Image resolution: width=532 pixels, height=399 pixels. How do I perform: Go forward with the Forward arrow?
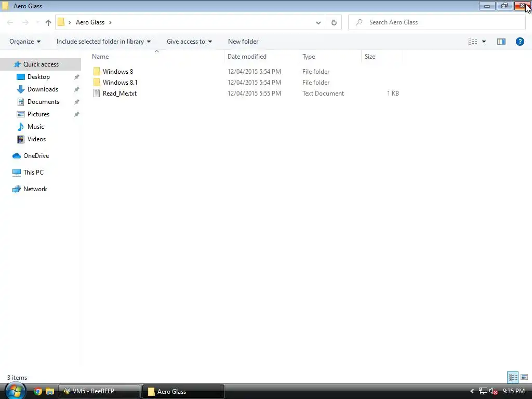click(25, 22)
